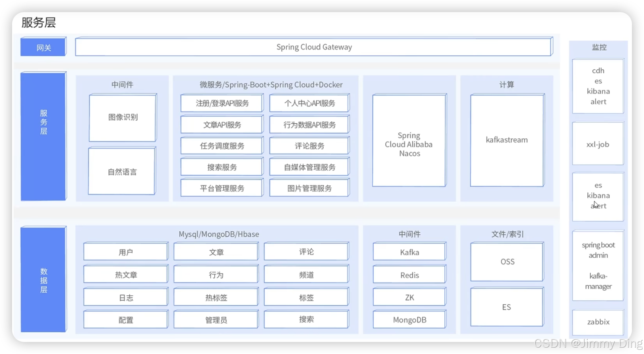Select the 行为数据API服务 box

click(x=310, y=125)
